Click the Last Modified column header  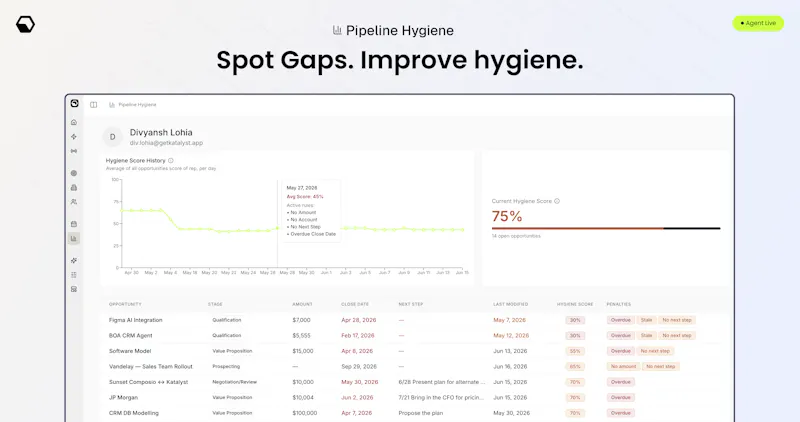(x=511, y=304)
